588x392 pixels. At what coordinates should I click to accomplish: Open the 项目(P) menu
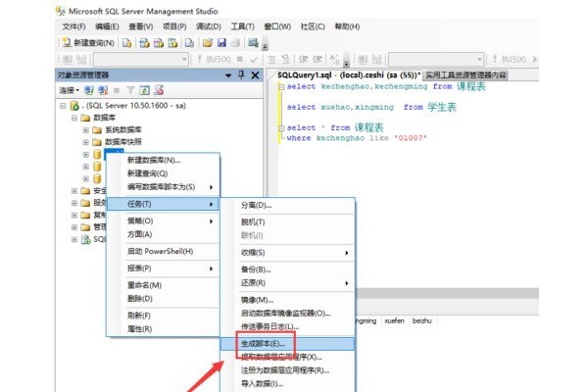[174, 26]
